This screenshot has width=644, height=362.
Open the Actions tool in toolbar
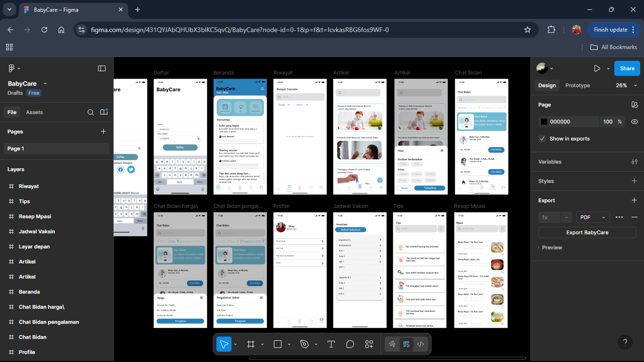(x=369, y=344)
